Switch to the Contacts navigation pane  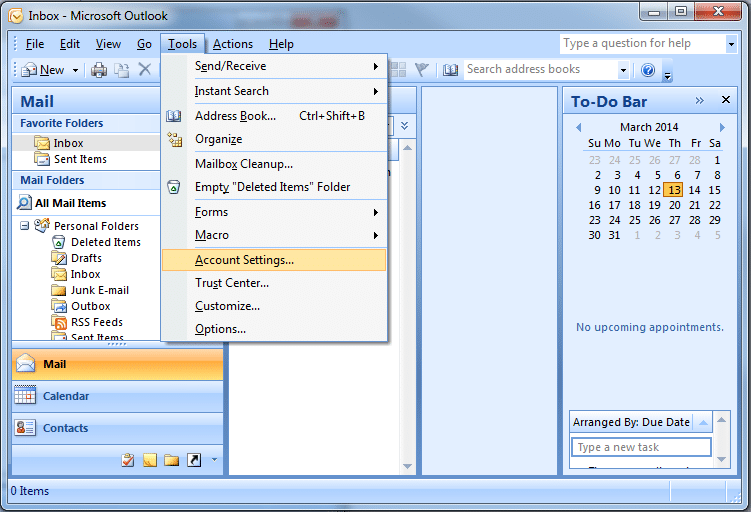tap(117, 428)
